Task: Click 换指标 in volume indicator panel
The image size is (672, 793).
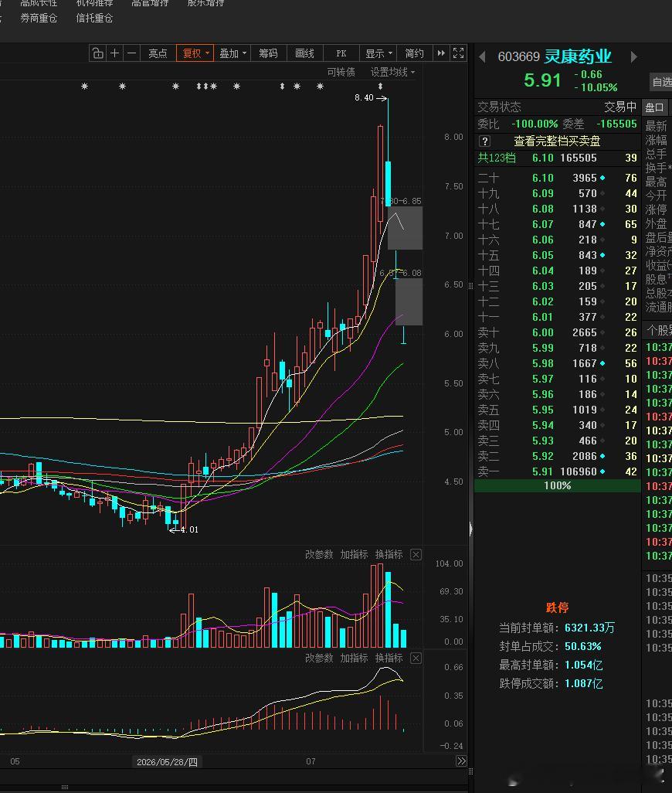Action: 389,554
